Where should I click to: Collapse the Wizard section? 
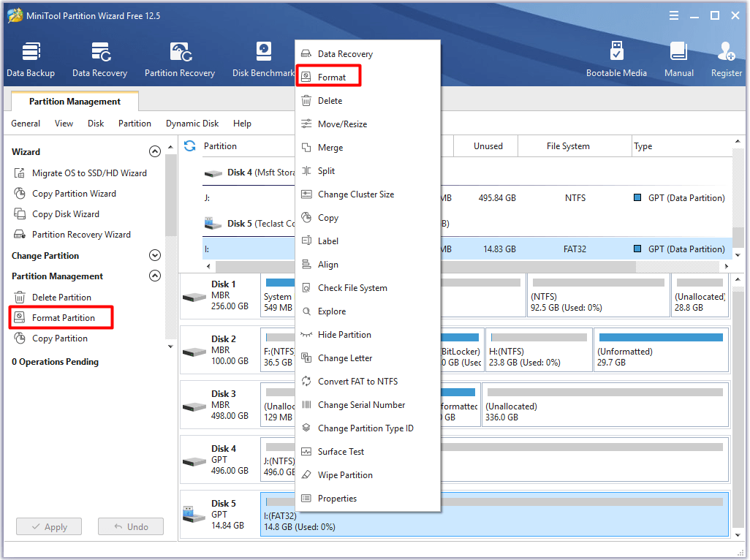coord(154,151)
